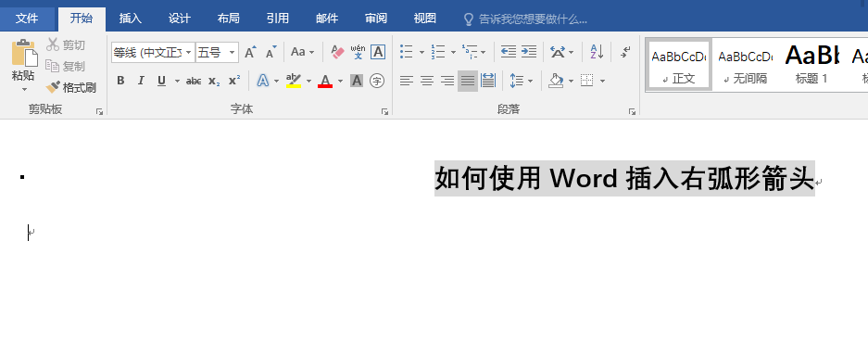Open the font name combo box dropdown

189,53
